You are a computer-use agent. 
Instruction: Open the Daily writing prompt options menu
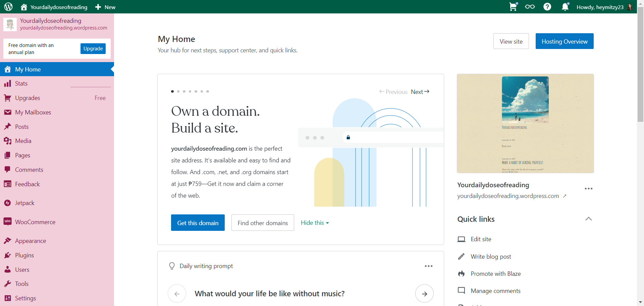coord(429,266)
